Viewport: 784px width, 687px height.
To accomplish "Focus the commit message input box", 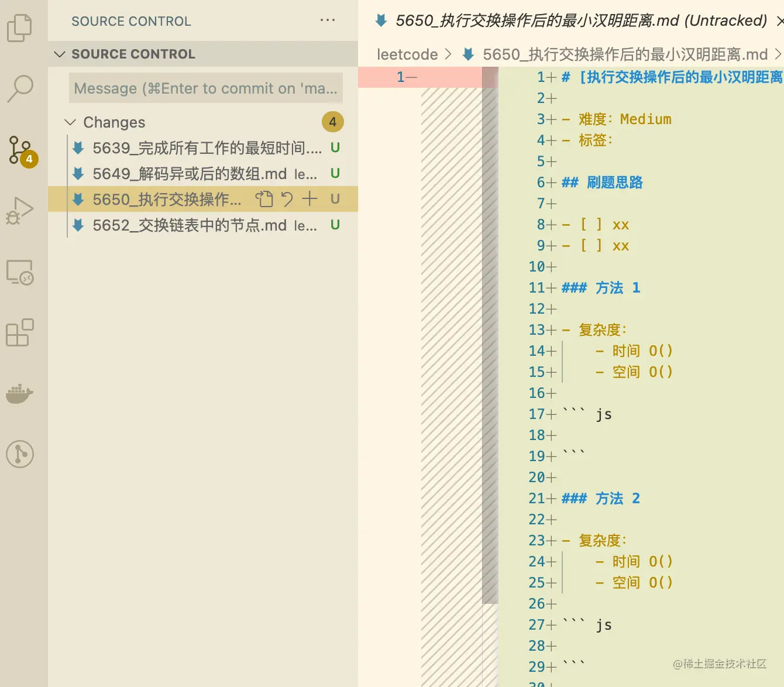I will [x=206, y=88].
